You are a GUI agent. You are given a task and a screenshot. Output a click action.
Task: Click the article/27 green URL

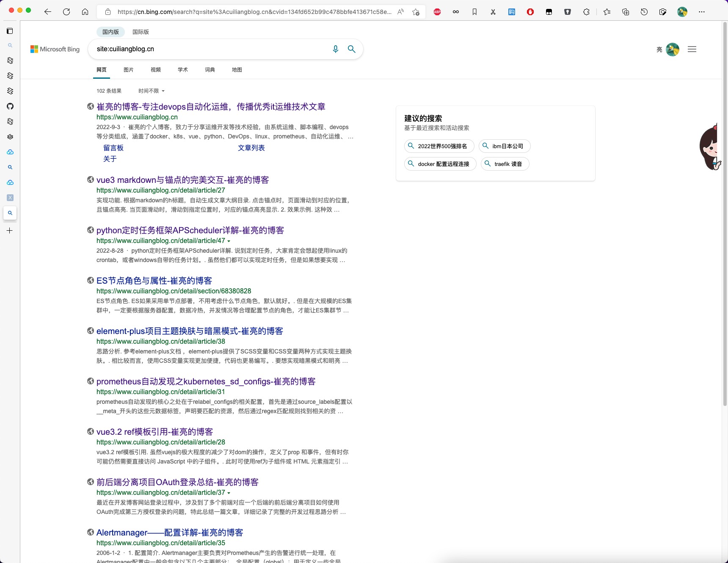161,190
